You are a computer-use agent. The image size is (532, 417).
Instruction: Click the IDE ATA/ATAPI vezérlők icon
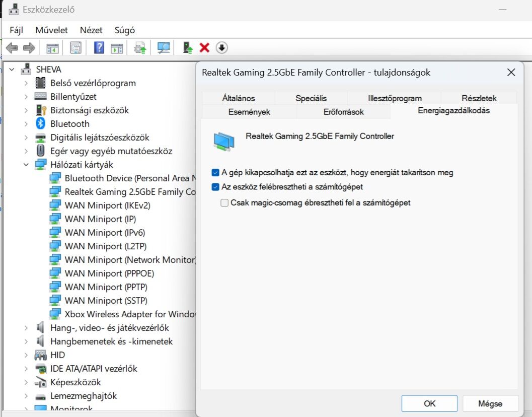click(x=41, y=369)
